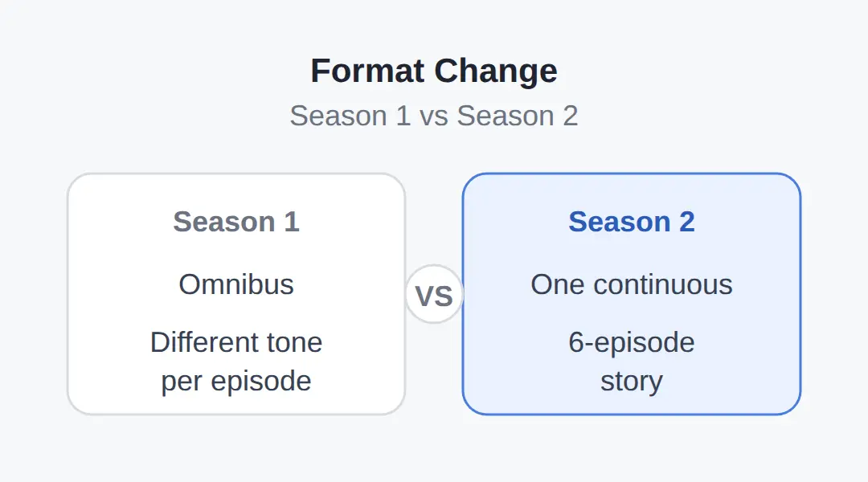Image resolution: width=868 pixels, height=482 pixels.
Task: Click 'per episode' line in Season 1 card
Action: tap(236, 382)
